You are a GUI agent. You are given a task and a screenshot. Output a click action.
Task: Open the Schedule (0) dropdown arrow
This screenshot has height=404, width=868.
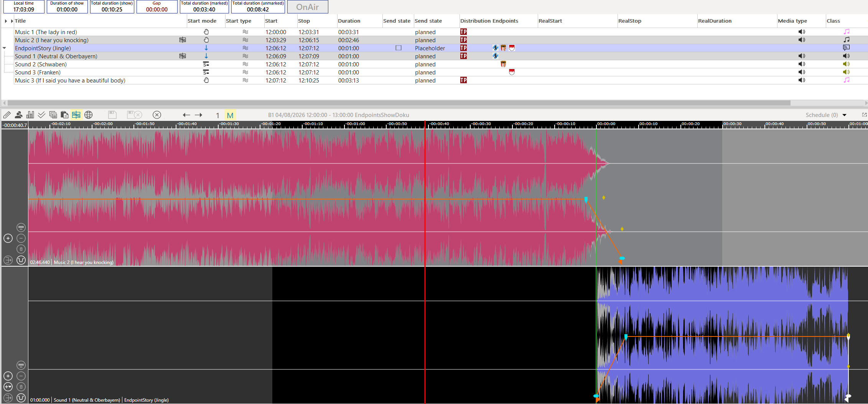[x=844, y=115]
